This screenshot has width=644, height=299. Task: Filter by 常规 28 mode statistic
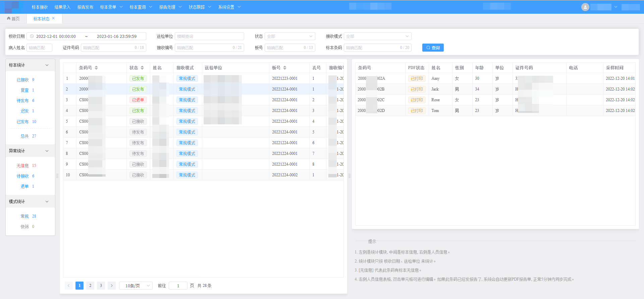(x=29, y=216)
